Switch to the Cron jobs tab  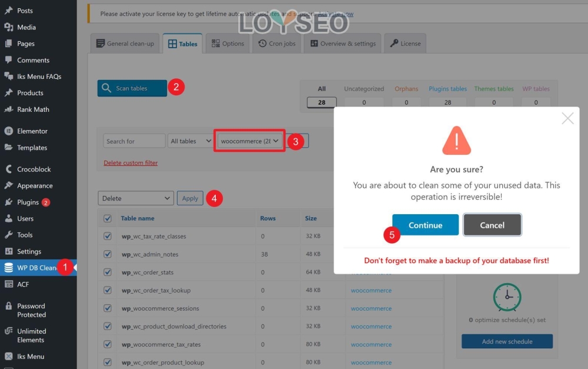point(277,44)
